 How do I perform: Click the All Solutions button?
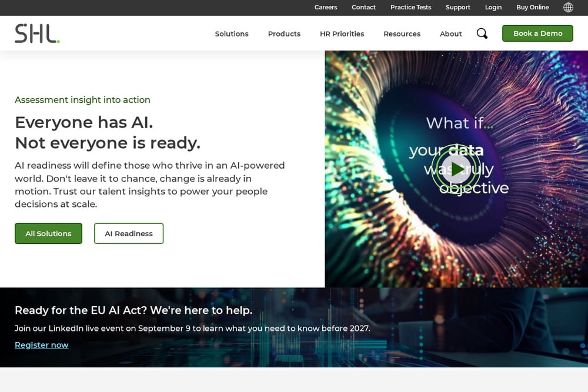coord(48,233)
